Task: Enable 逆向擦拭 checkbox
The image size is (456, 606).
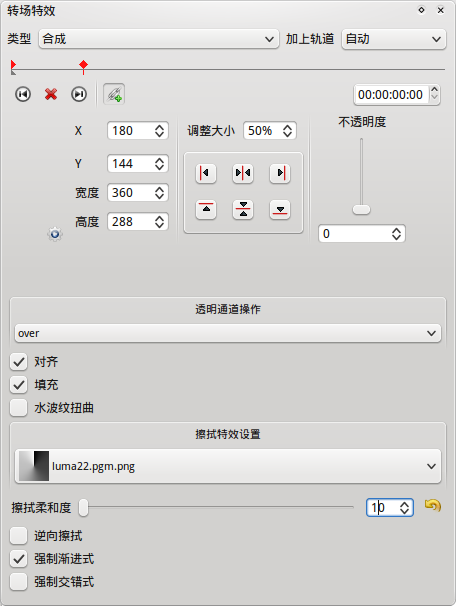Action: pyautogui.click(x=19, y=536)
